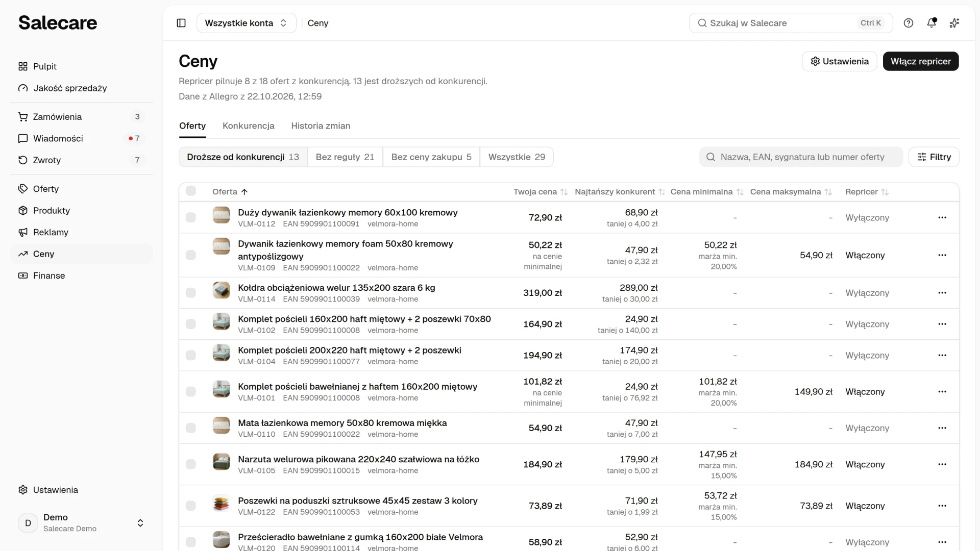Open Zwroty in the sidebar
980x551 pixels.
(x=82, y=160)
